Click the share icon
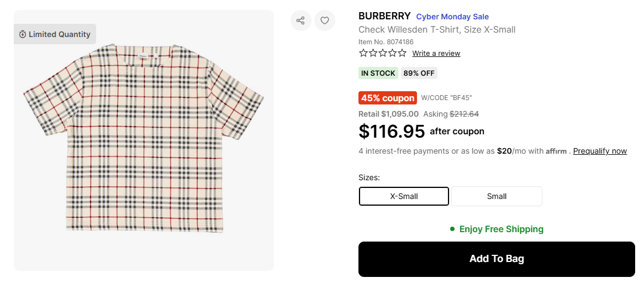Image resolution: width=644 pixels, height=288 pixels. pyautogui.click(x=300, y=20)
